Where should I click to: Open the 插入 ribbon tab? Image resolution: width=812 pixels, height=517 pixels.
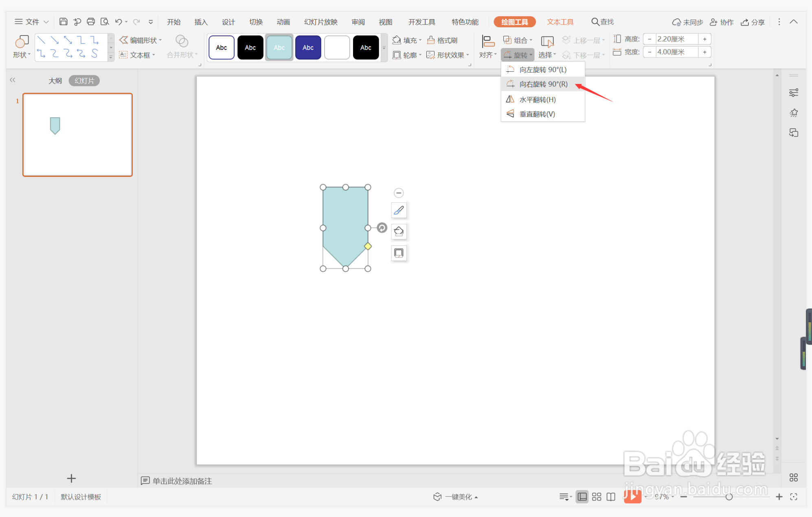pyautogui.click(x=201, y=22)
